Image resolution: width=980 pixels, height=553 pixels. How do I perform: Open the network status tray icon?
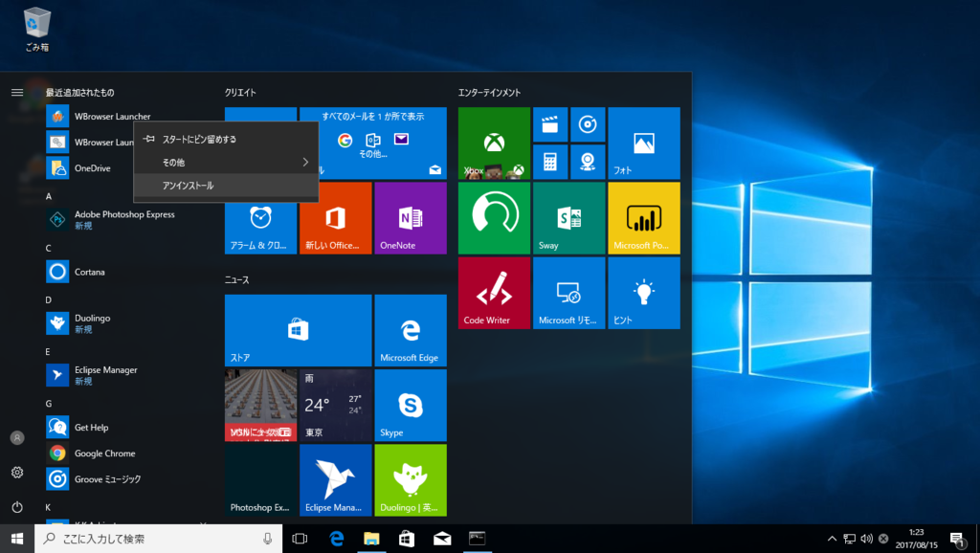point(850,539)
